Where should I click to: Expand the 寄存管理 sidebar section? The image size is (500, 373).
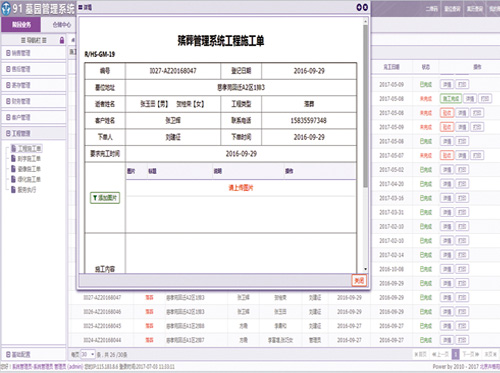[33, 85]
